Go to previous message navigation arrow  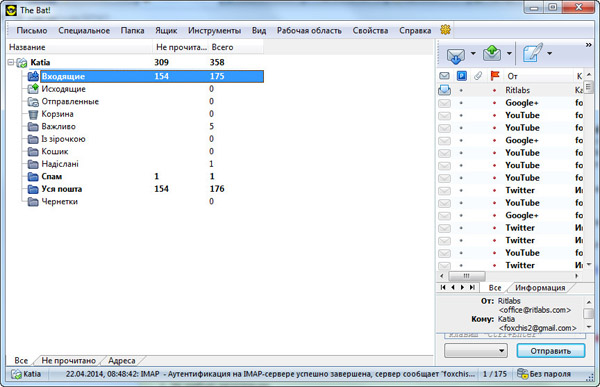pyautogui.click(x=453, y=287)
